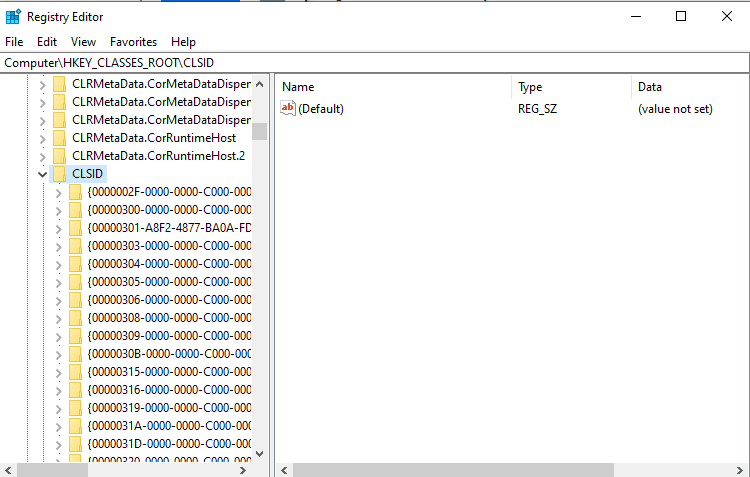Expand the CLRMetaData.CorRuntimeHost key
This screenshot has width=750, height=477.
coord(42,139)
